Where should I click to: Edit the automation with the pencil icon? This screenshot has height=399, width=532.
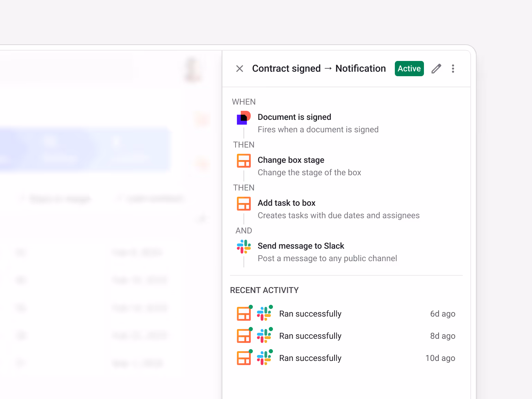(436, 69)
